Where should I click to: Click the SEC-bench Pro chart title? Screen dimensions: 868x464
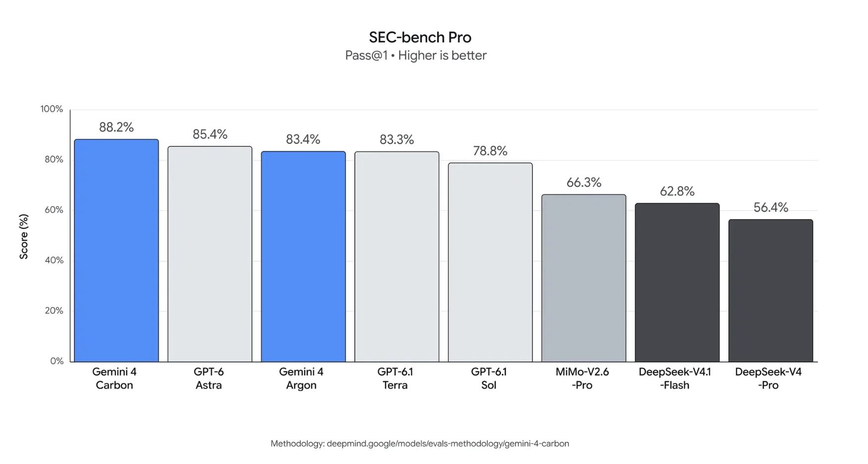[420, 37]
